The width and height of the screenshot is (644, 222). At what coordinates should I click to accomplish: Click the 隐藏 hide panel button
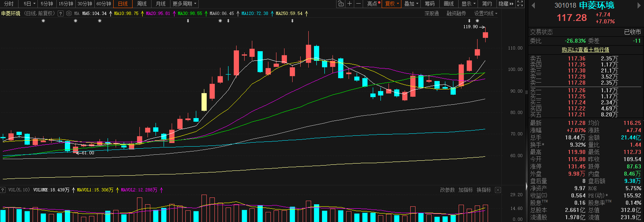pyautogui.click(x=505, y=4)
